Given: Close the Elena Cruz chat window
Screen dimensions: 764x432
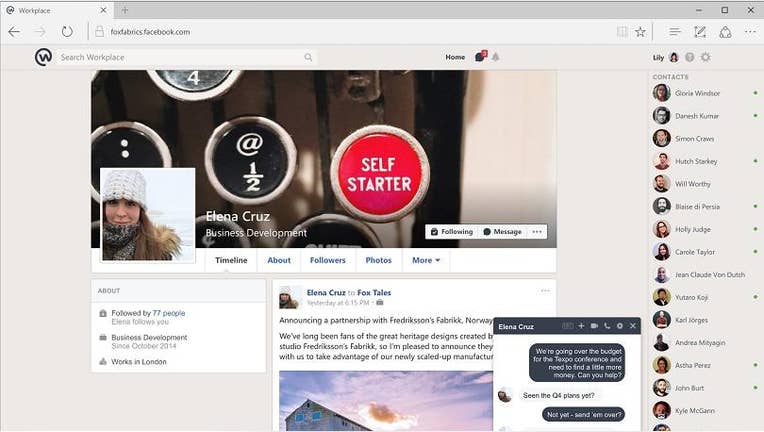Looking at the screenshot, I should coord(632,326).
